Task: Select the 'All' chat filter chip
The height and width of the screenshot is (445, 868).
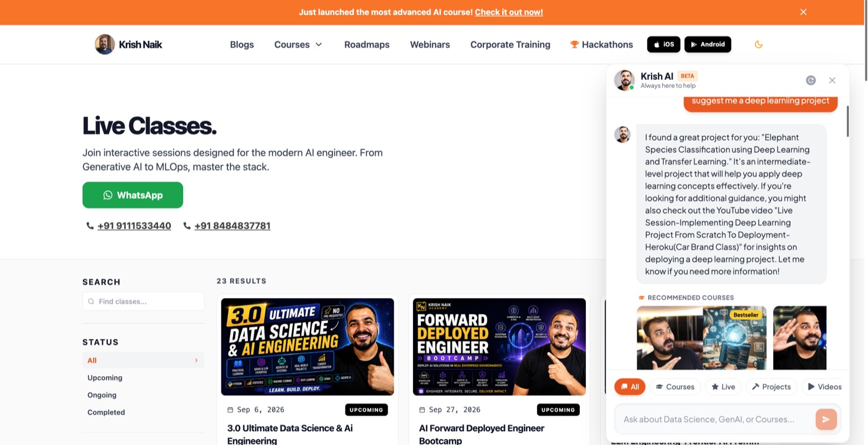Action: (x=630, y=387)
